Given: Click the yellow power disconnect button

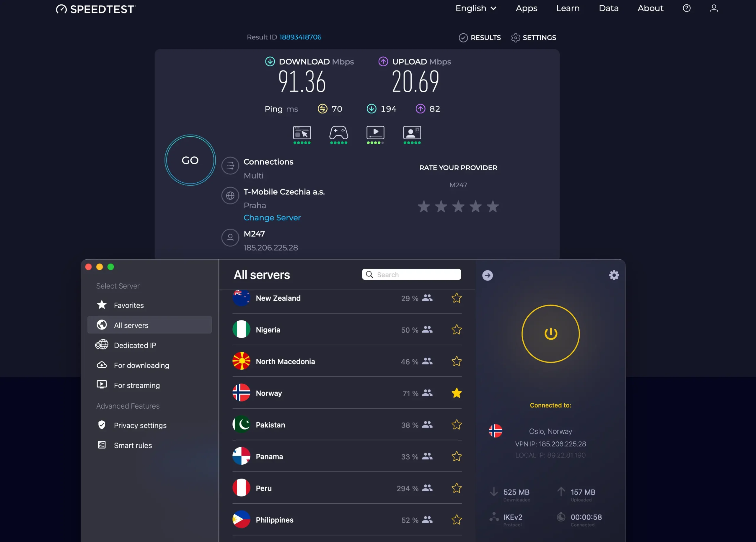Looking at the screenshot, I should 550,333.
